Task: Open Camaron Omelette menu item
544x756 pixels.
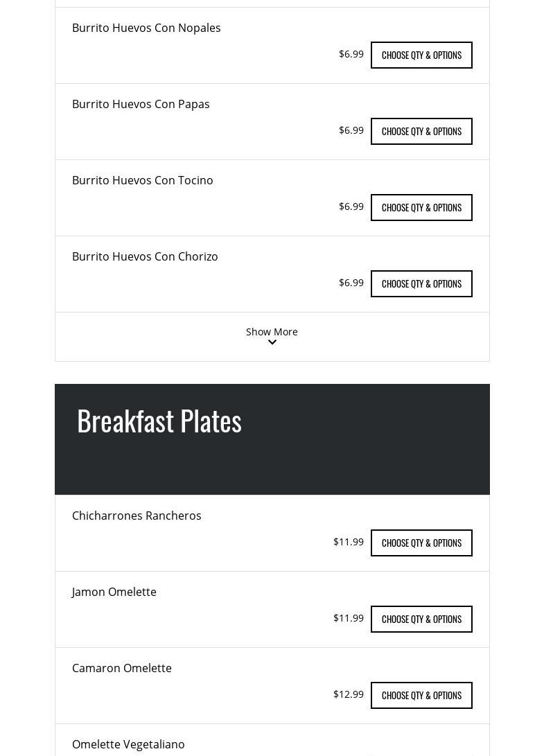Action: click(122, 668)
